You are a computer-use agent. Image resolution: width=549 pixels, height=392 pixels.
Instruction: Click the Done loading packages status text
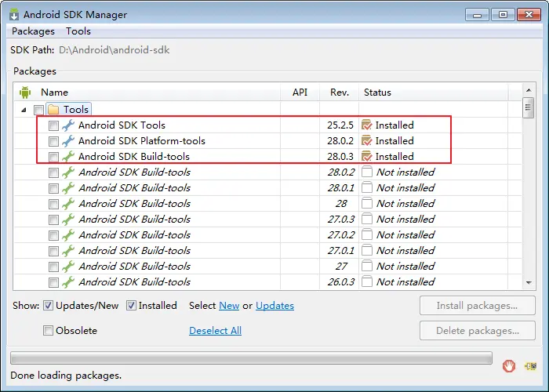point(66,376)
